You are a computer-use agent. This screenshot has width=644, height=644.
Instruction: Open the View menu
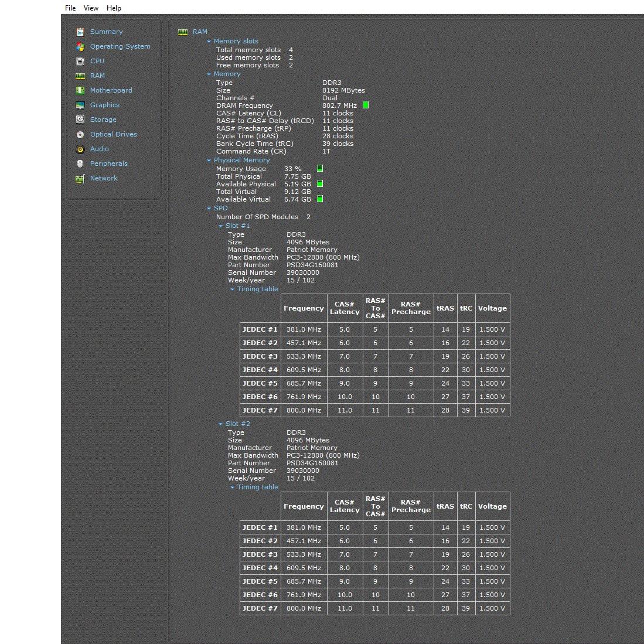(x=91, y=8)
